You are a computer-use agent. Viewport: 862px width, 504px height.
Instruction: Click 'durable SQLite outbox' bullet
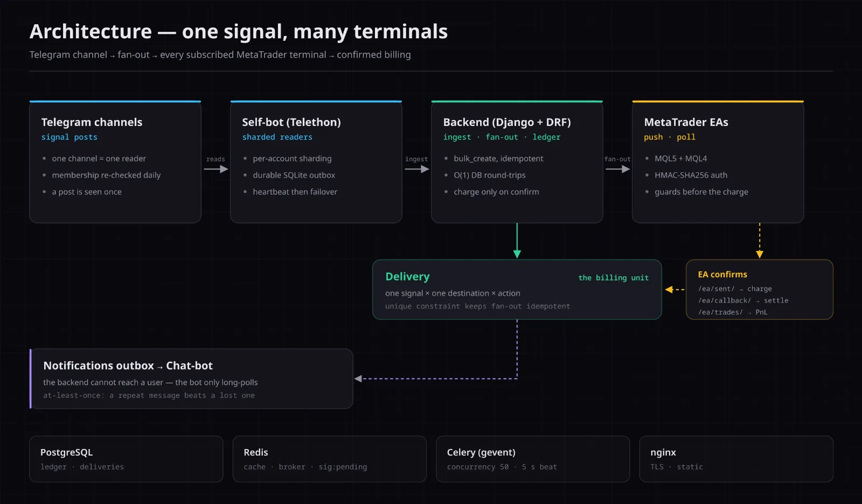(x=294, y=175)
